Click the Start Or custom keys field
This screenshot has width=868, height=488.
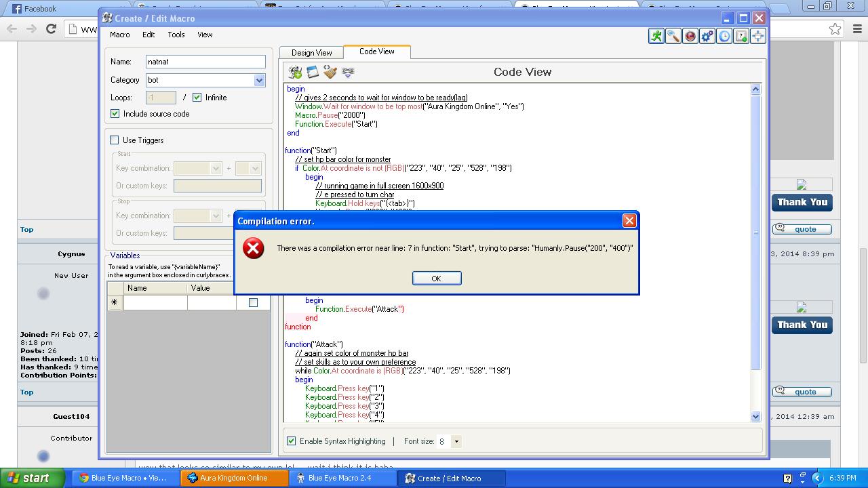[x=218, y=186]
